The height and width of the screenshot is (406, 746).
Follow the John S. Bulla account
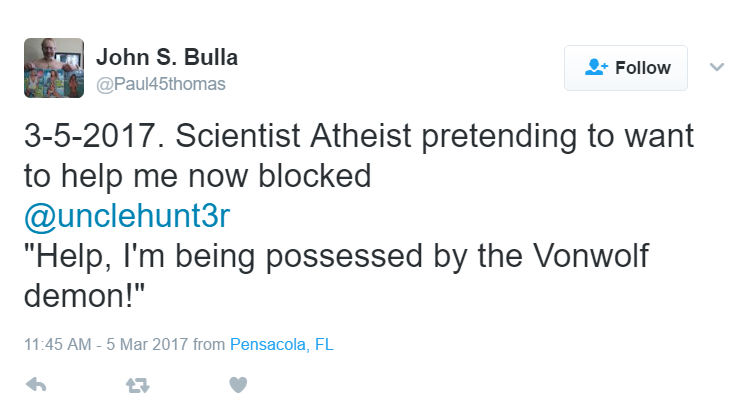(626, 68)
